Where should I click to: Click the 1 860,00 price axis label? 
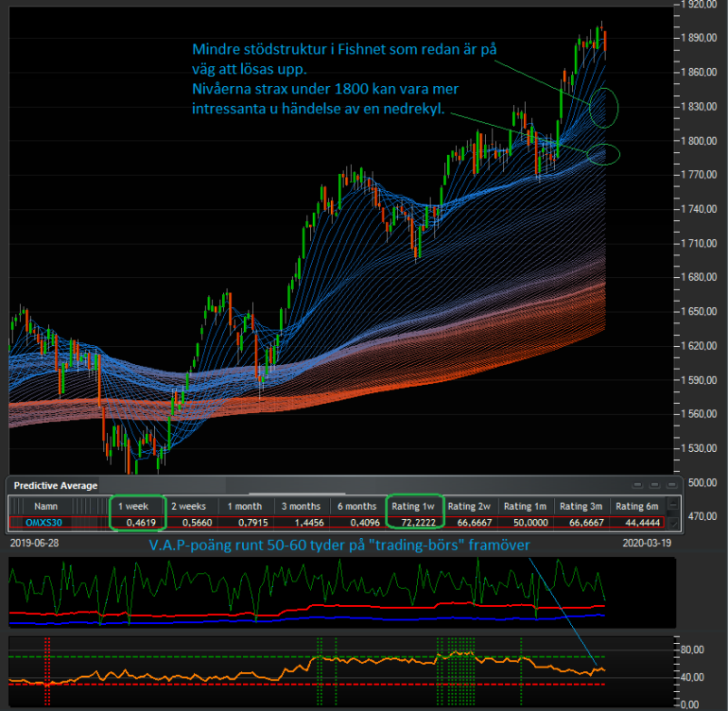coord(700,73)
